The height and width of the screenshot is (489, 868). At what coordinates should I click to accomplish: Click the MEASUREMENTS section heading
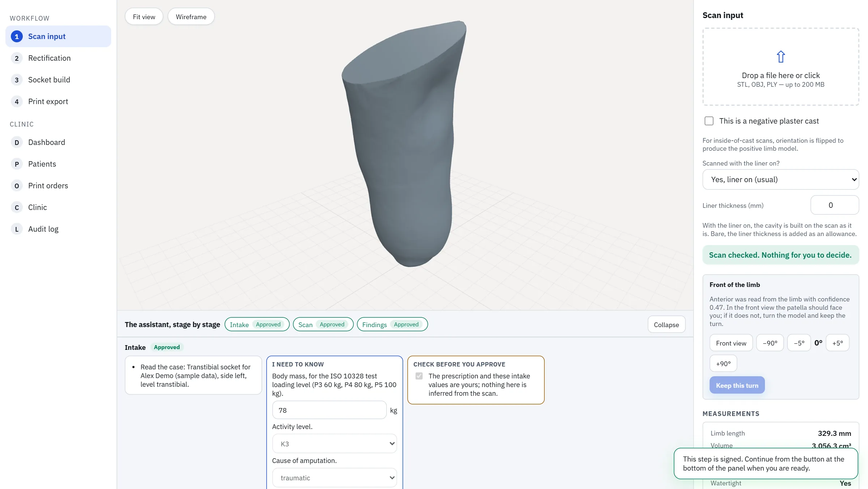pos(731,414)
